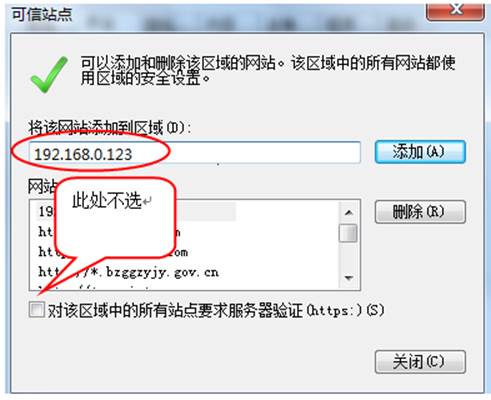Click the 添加(A) button

click(x=420, y=152)
